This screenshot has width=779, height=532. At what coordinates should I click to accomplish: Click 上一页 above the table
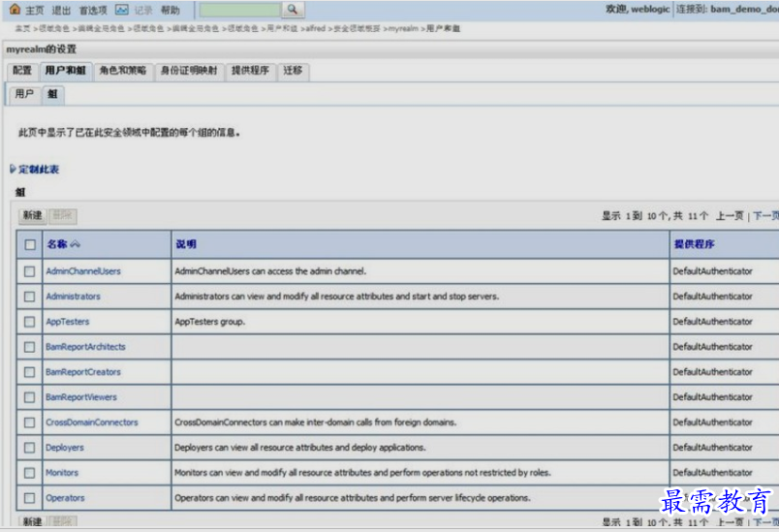pyautogui.click(x=730, y=215)
